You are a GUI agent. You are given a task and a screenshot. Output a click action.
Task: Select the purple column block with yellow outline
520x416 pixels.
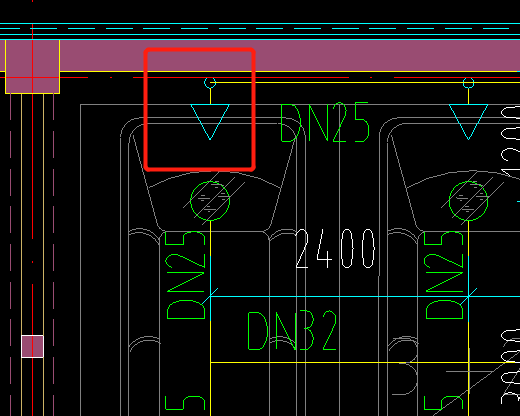[x=32, y=66]
